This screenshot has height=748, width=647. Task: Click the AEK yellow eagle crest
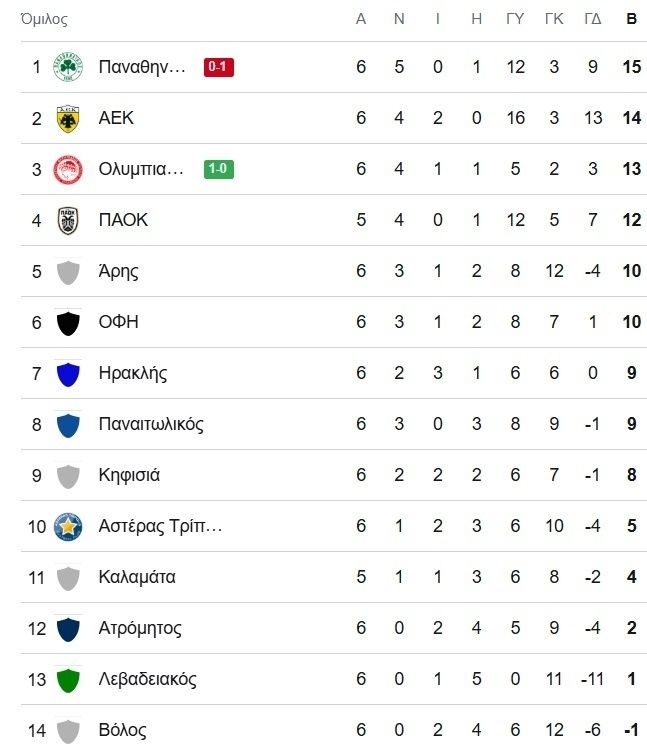click(68, 118)
